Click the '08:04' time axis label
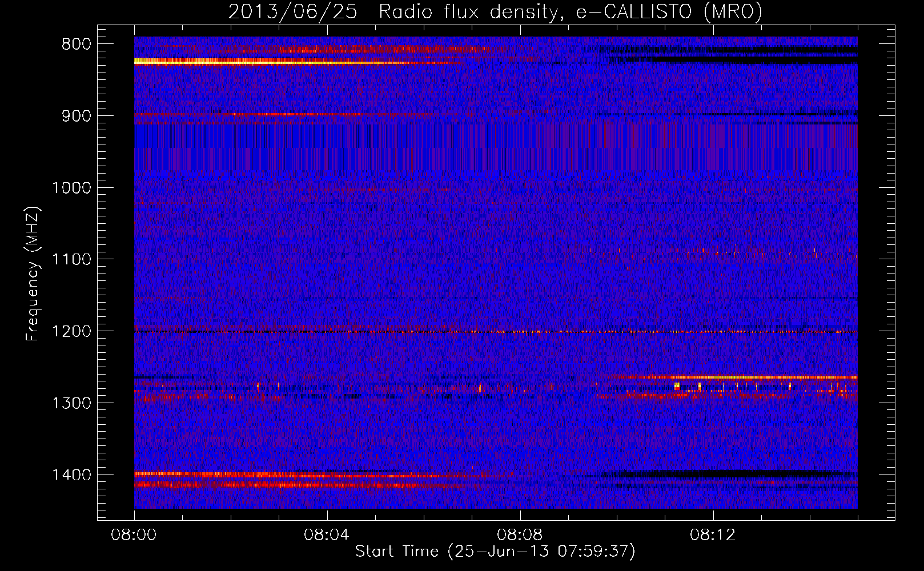This screenshot has width=924, height=571. click(327, 535)
